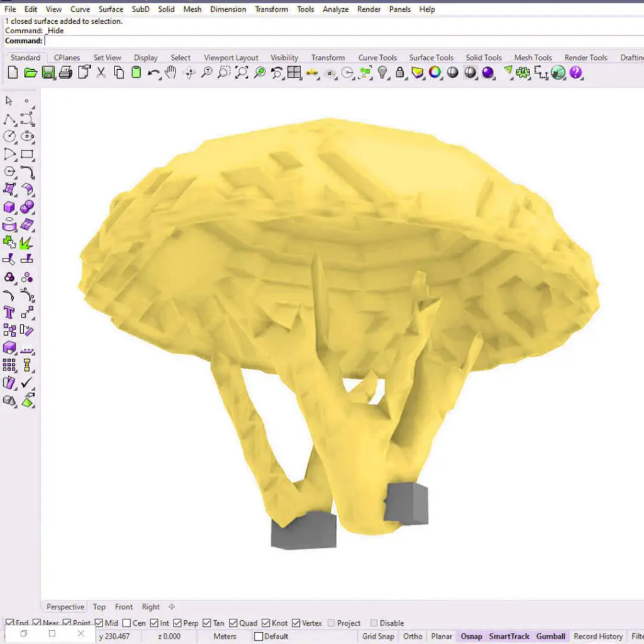Switch to the Surface Tools toolbar tab
The width and height of the screenshot is (644, 644).
click(431, 58)
